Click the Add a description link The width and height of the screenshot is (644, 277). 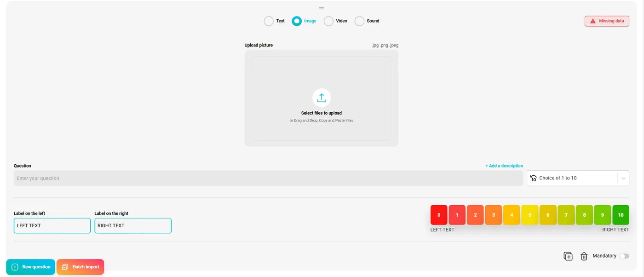click(504, 166)
